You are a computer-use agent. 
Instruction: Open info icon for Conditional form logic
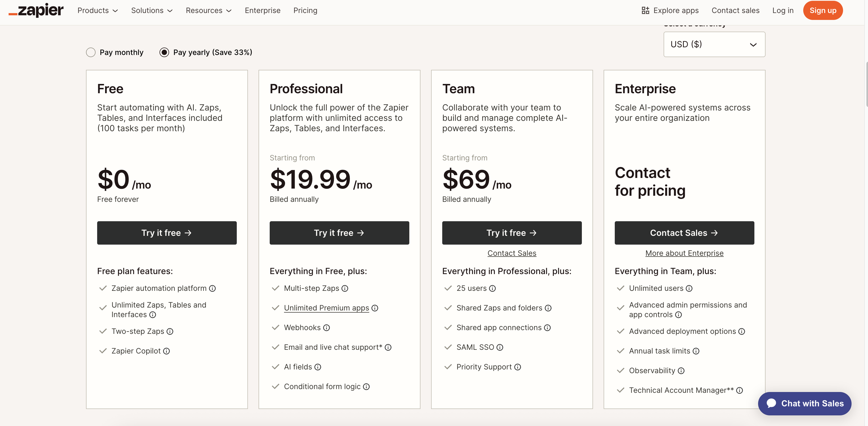point(366,387)
